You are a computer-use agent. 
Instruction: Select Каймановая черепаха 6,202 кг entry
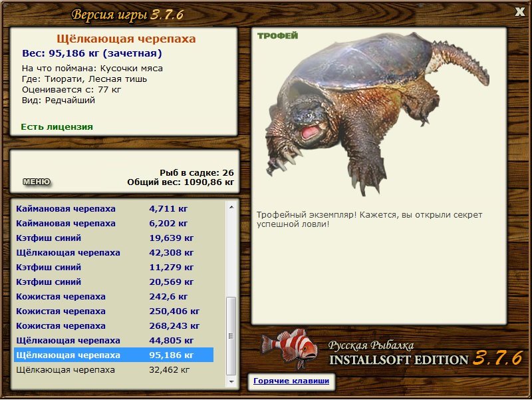(114, 224)
